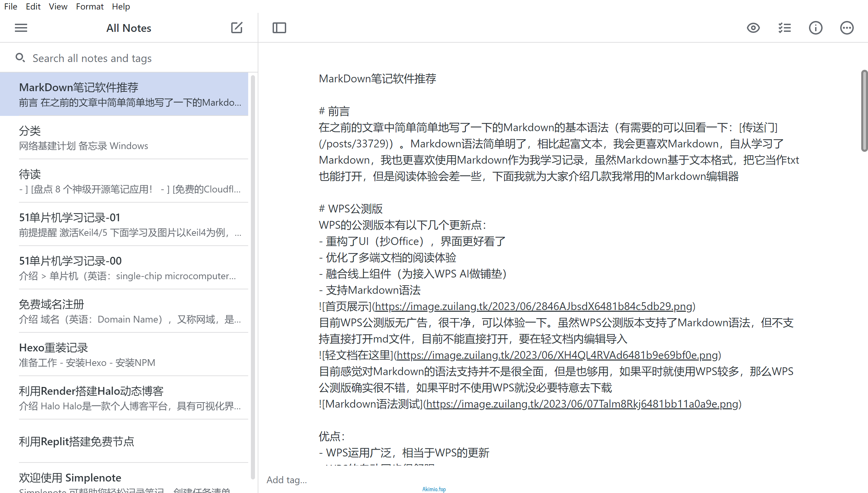The height and width of the screenshot is (493, 868).
Task: Click the '- 重构了UI' list line
Action: 412,241
